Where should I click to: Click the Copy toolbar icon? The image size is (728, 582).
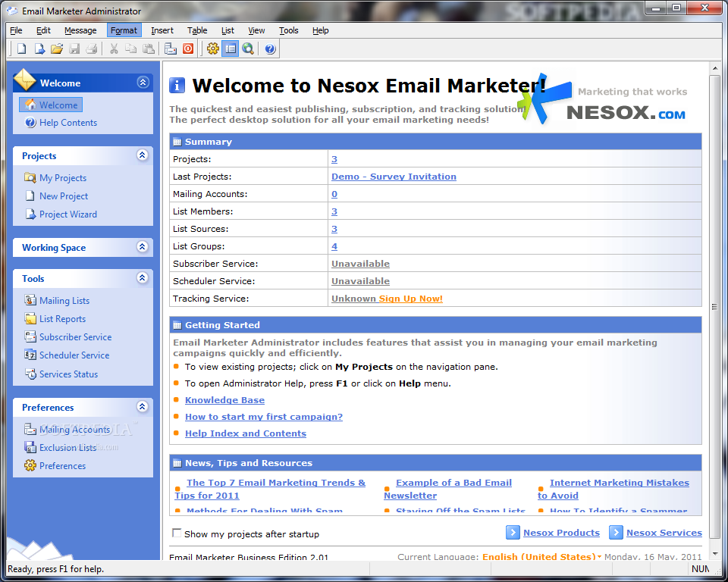click(x=131, y=48)
